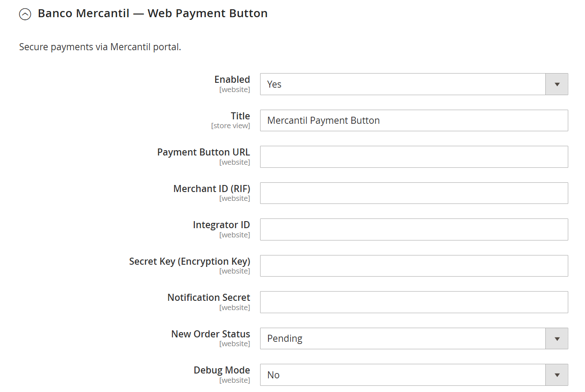Focus the Payment Button URL field

coord(414,157)
